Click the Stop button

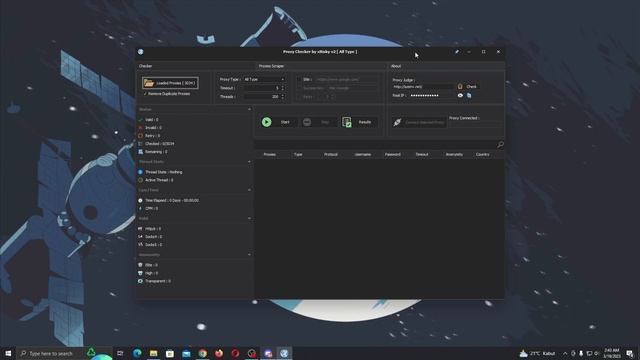click(x=319, y=122)
